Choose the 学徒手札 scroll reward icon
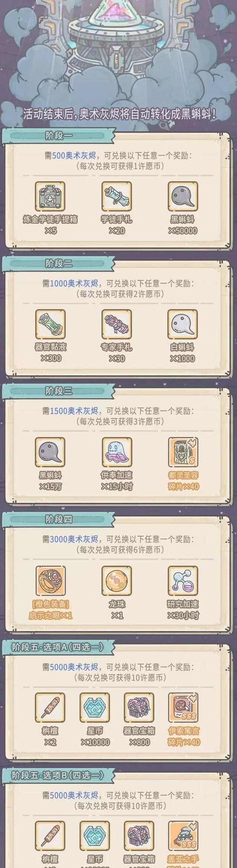 pyautogui.click(x=116, y=196)
